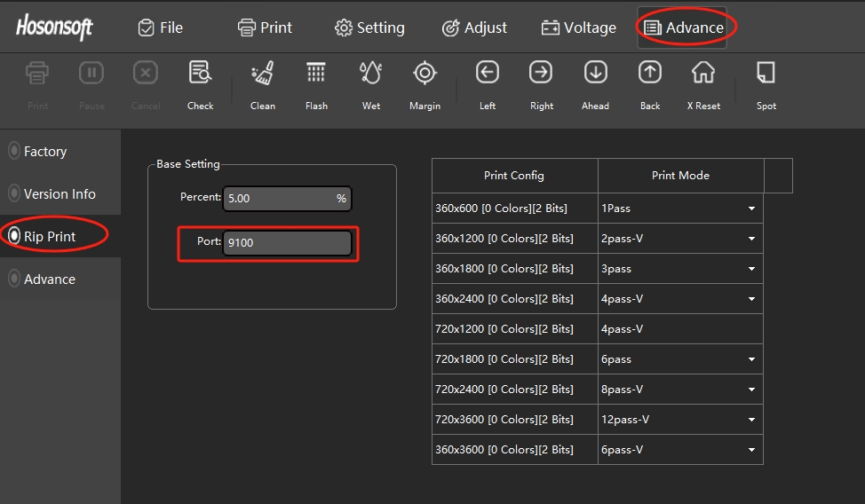865x504 pixels.
Task: Activate the Wet function icon
Action: tap(371, 74)
